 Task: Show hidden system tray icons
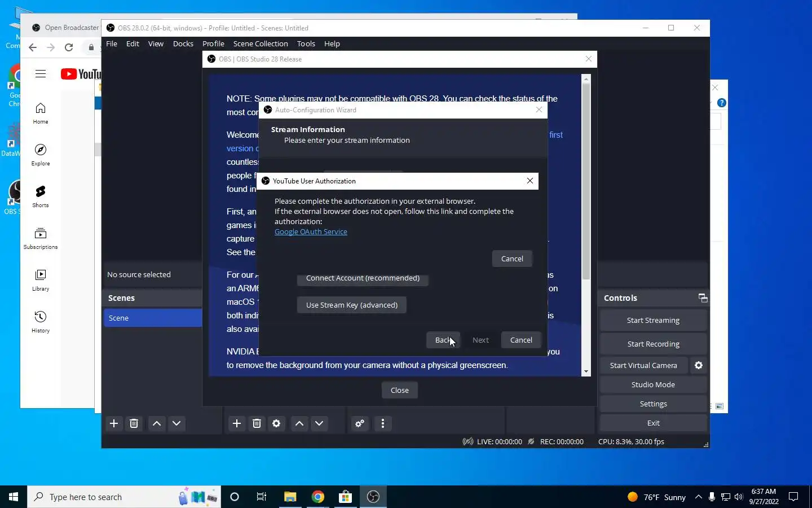pos(698,497)
